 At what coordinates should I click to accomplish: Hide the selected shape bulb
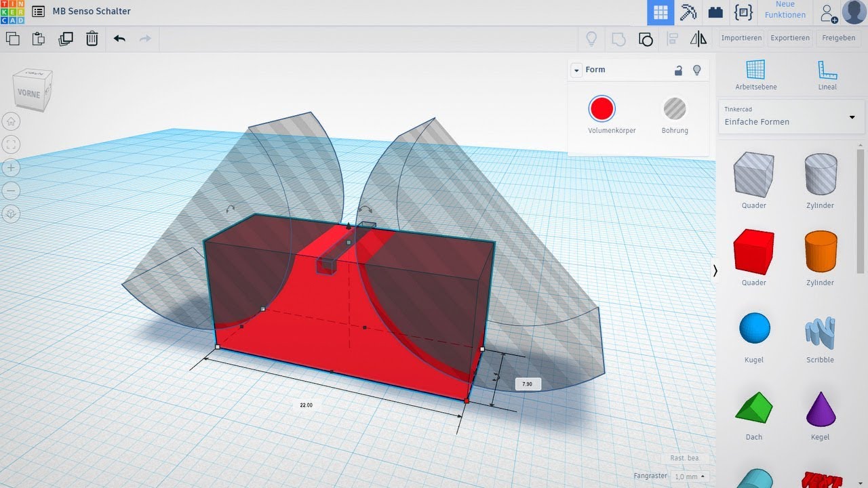click(696, 70)
